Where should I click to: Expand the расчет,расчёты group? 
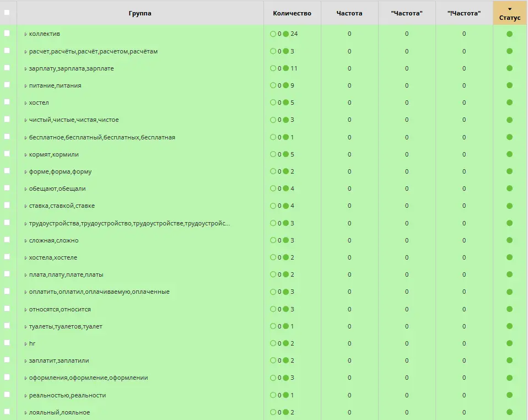25,52
